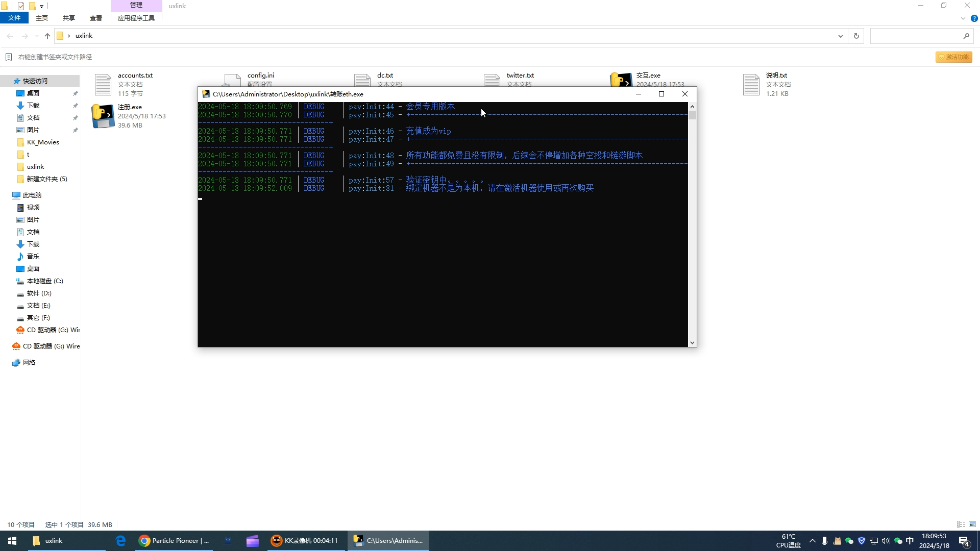Switch to details view layout
The width and height of the screenshot is (980, 551).
click(x=961, y=524)
